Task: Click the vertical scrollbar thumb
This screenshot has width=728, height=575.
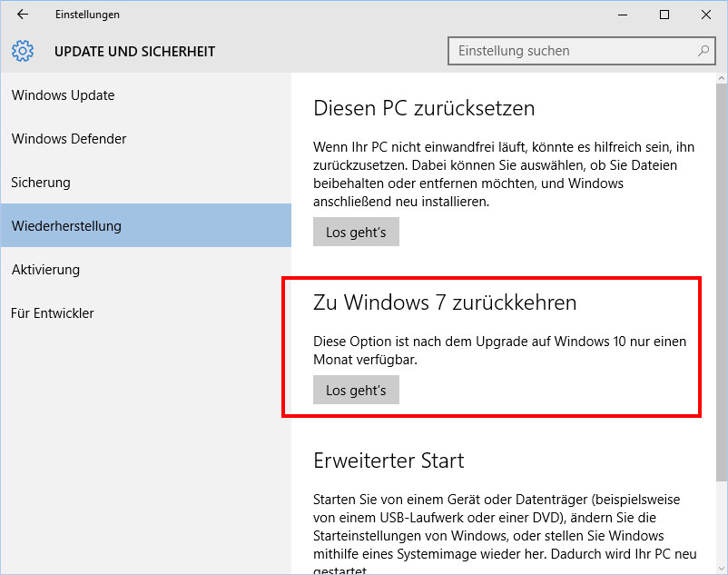Action: coord(722,283)
